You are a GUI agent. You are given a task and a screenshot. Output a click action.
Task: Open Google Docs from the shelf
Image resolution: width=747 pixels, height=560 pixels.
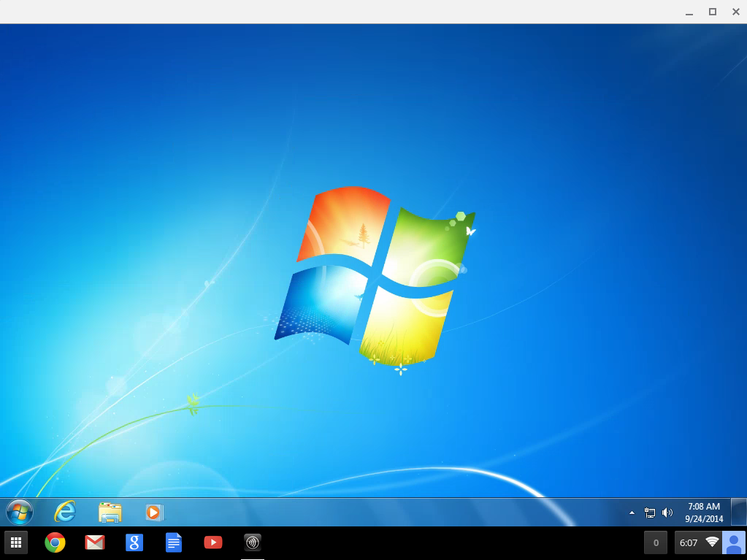click(x=174, y=542)
